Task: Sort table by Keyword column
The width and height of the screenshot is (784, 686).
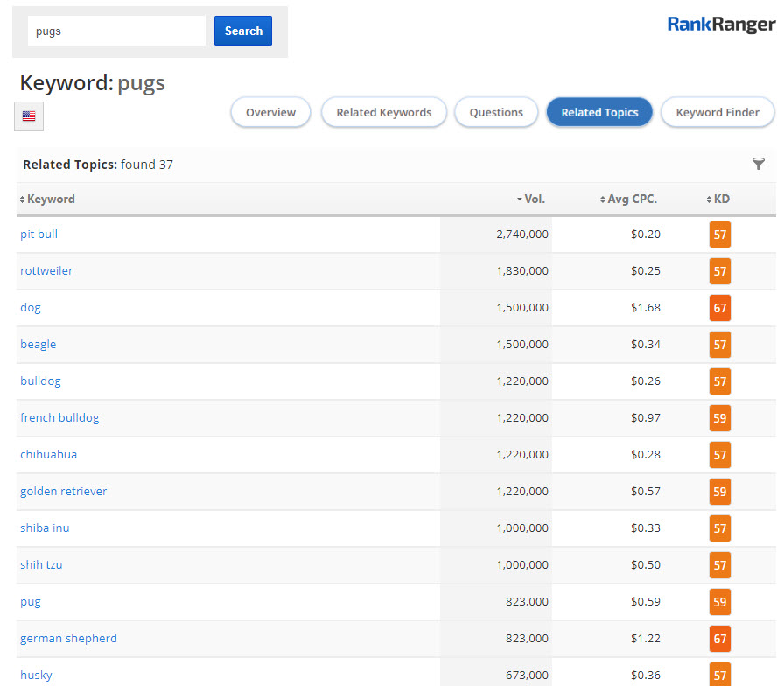Action: [50, 199]
